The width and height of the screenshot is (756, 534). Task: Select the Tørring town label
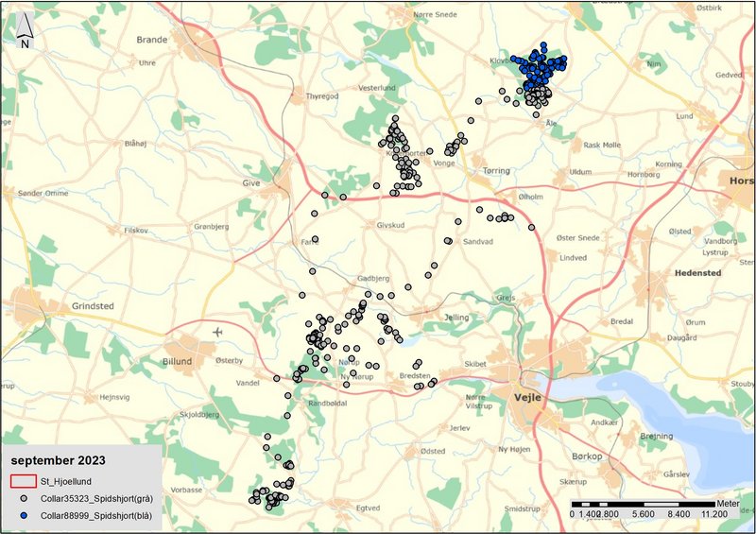pos(495,171)
